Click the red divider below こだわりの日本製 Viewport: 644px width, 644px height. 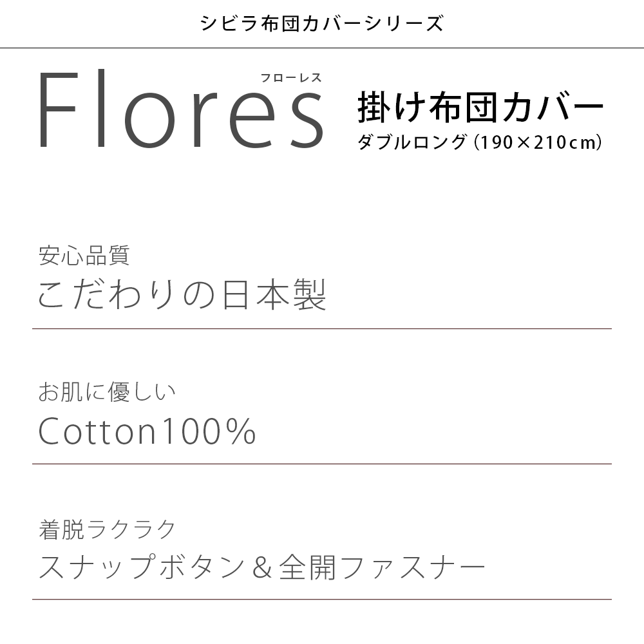[x=322, y=329]
